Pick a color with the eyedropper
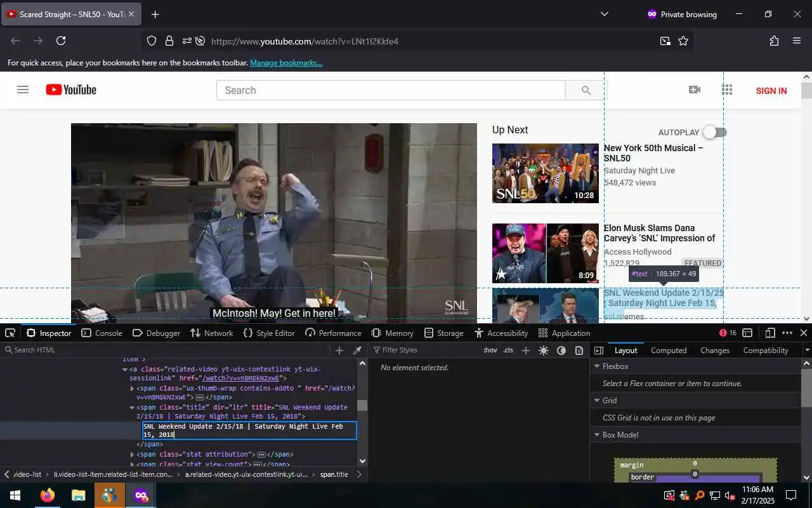 click(x=357, y=350)
